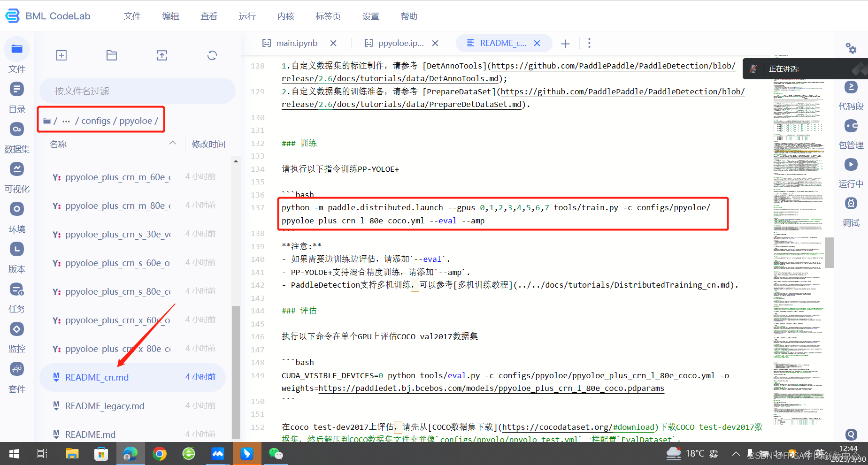Select file ppyoloe_plus_crn_m_60e

[133, 177]
